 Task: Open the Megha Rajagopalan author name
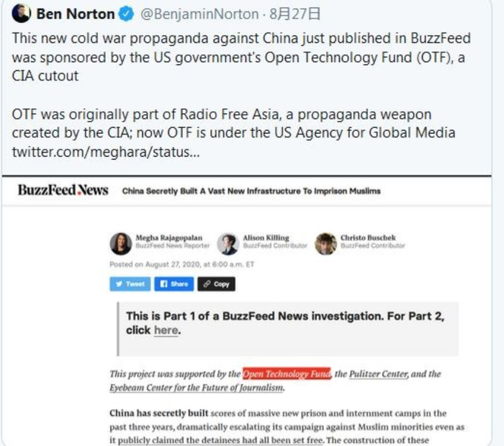point(169,237)
